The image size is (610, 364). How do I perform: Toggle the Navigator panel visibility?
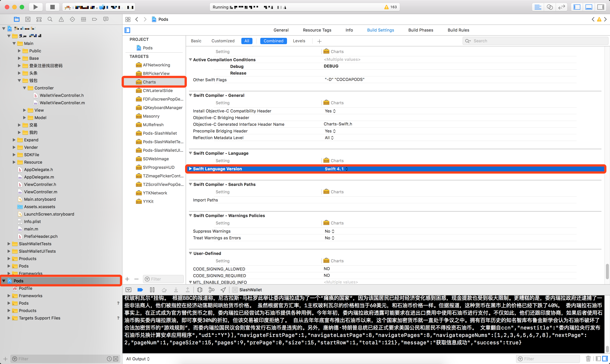[x=577, y=7]
